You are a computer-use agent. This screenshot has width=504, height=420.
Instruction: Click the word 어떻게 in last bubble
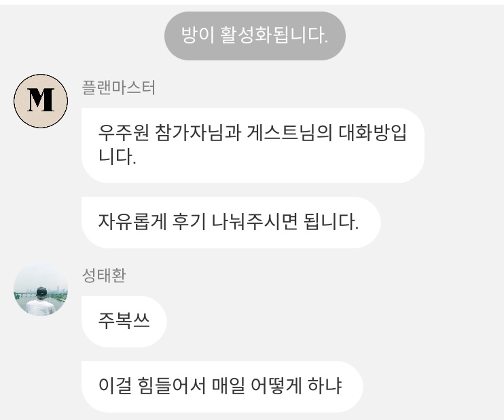coord(276,386)
